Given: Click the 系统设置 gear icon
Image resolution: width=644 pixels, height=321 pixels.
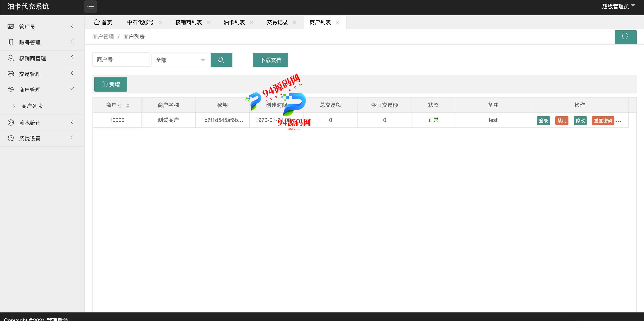Looking at the screenshot, I should coord(11,138).
